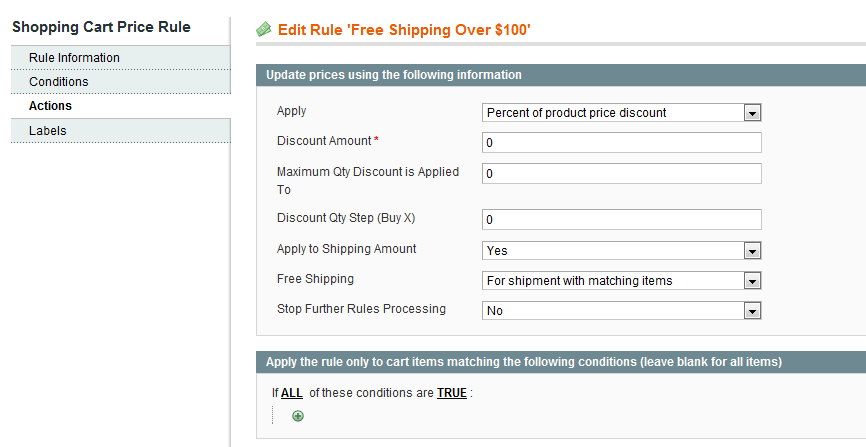
Task: Expand the Apply to Shipping Amount dropdown
Action: tap(621, 251)
